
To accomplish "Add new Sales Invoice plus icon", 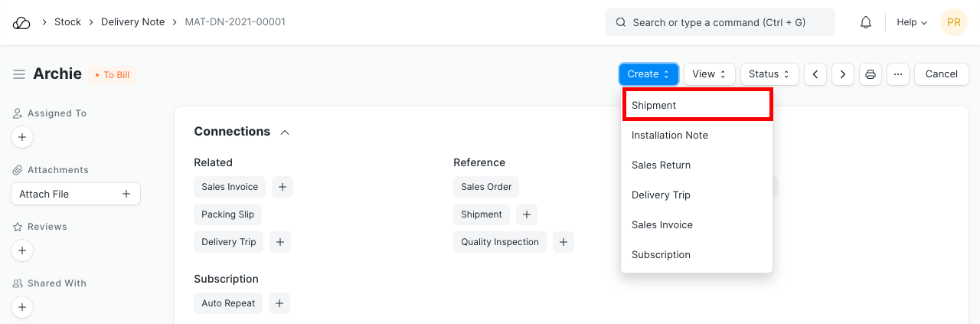I will [282, 187].
